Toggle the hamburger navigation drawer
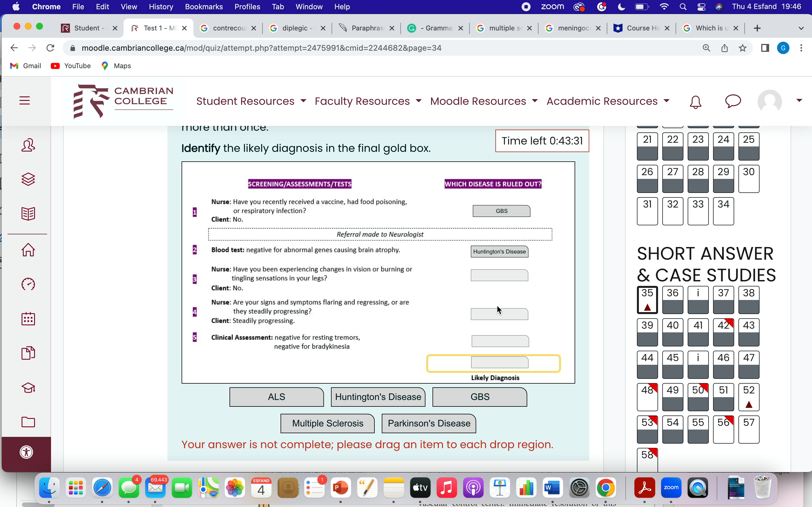The image size is (812, 507). point(25,100)
